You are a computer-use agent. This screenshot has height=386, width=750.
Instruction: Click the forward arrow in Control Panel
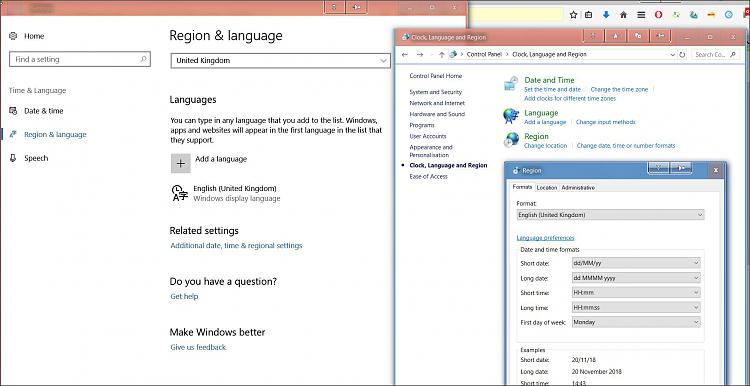[420, 55]
